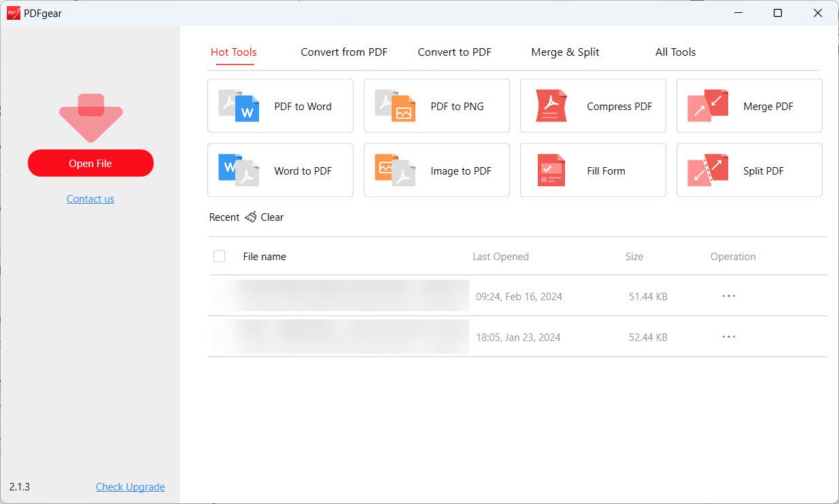Switch to the Merge & Split tab
Screen dimensions: 839x504
pos(565,52)
